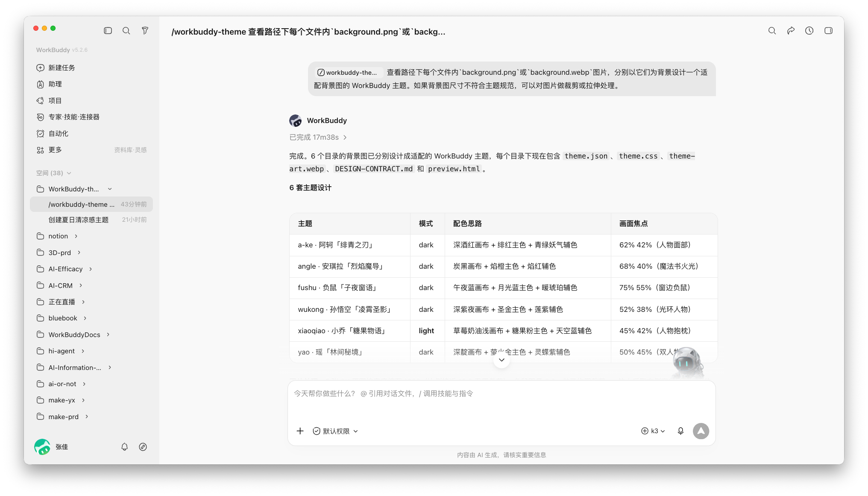868x496 pixels.
Task: Click the make-yx folder icon
Action: click(x=41, y=400)
